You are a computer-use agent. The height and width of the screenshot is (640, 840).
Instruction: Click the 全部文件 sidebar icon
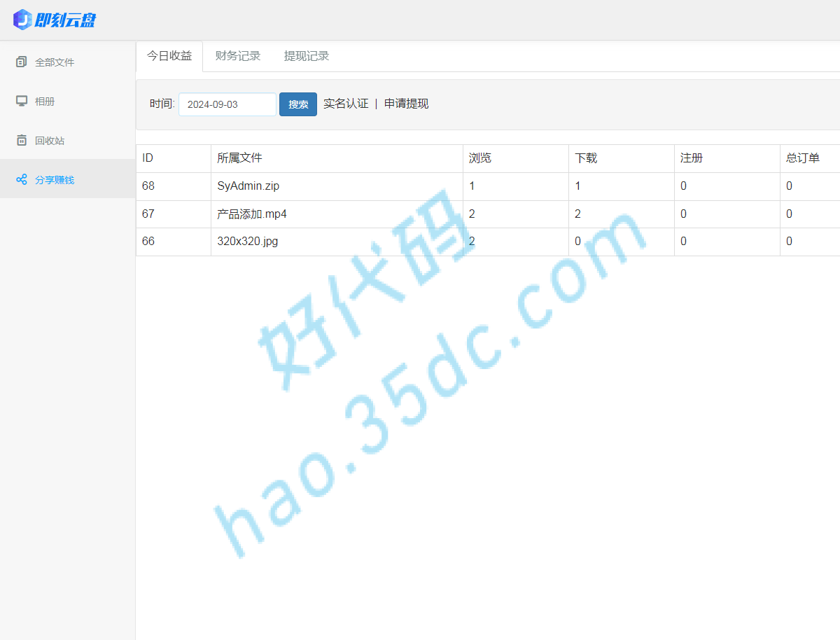[22, 62]
